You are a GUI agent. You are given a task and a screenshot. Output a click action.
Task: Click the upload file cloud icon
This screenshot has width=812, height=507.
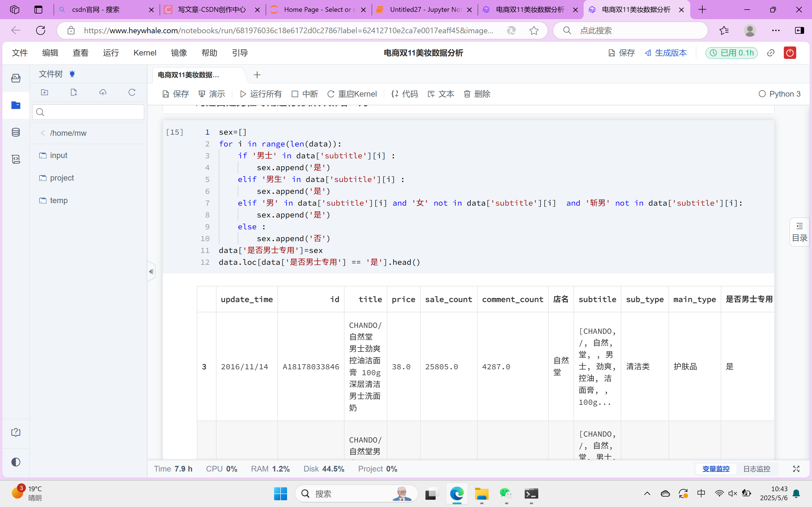pos(103,93)
